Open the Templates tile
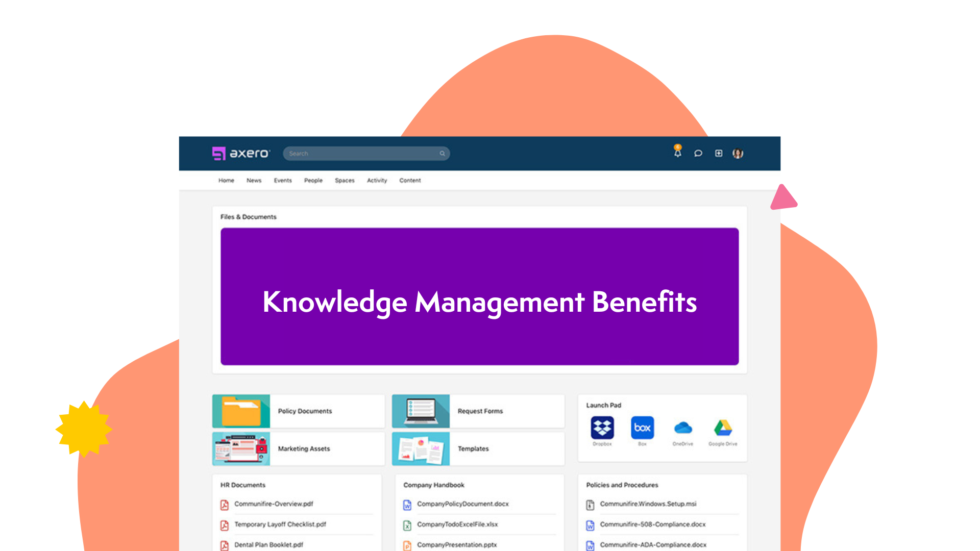Screen dimensions: 980x551 coord(473,449)
